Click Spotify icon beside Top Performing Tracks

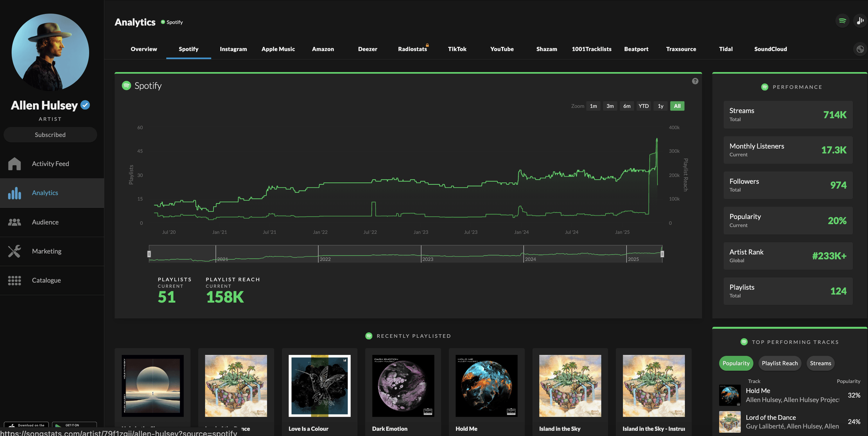coord(744,342)
